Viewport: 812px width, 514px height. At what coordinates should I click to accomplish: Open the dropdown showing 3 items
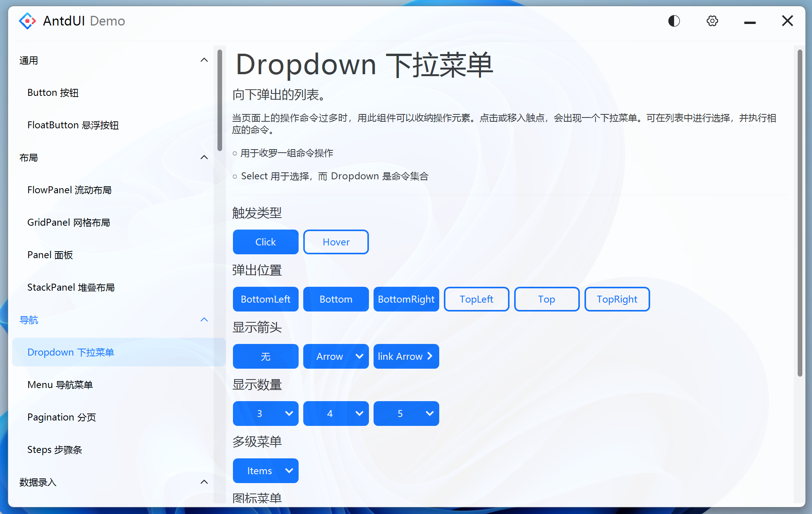[x=265, y=414]
